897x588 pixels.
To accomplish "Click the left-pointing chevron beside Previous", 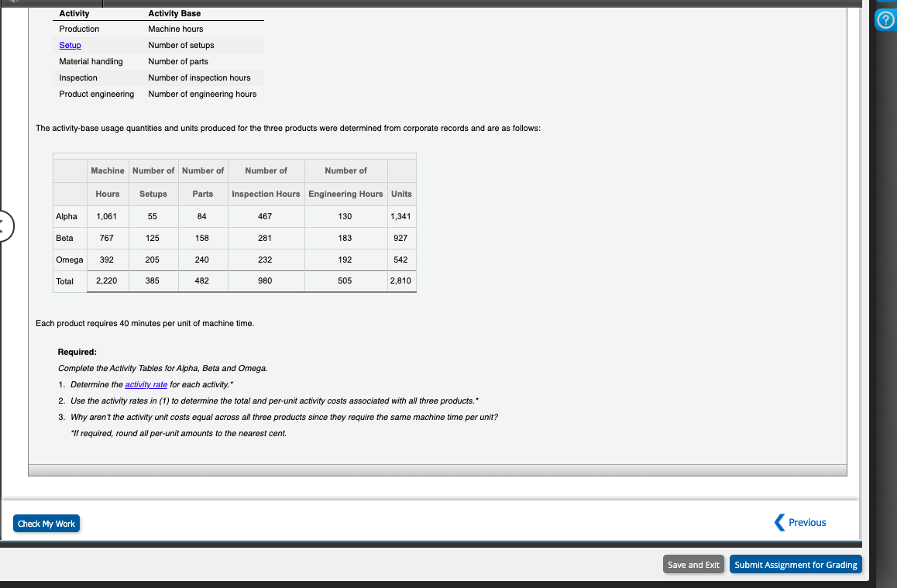I will [x=780, y=522].
